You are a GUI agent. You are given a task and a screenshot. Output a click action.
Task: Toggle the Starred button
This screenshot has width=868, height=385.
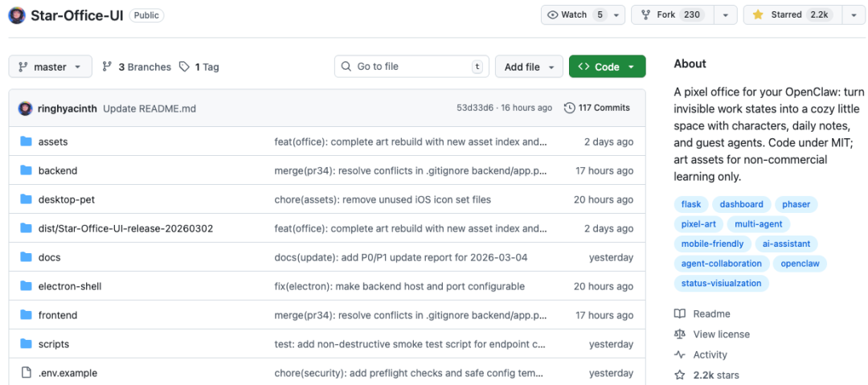tap(792, 15)
